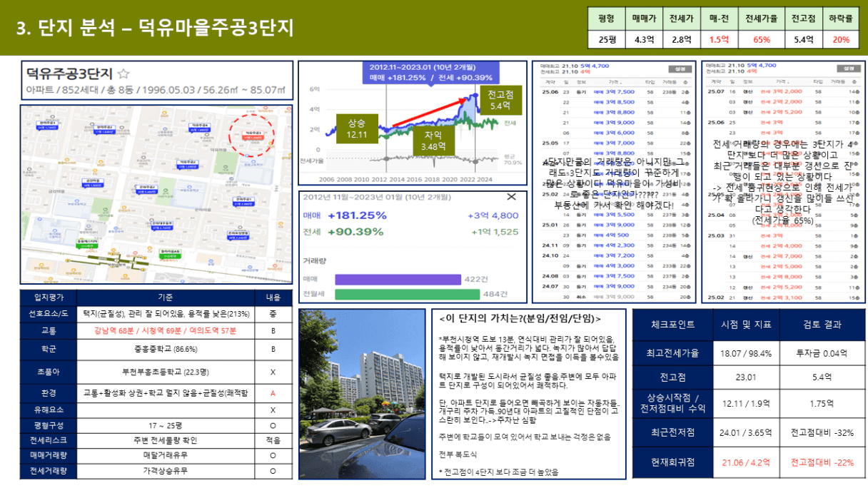Click the '매매 3억 7,200' transaction row
Image resolution: width=868 pixels, height=488 pixels.
point(616,255)
